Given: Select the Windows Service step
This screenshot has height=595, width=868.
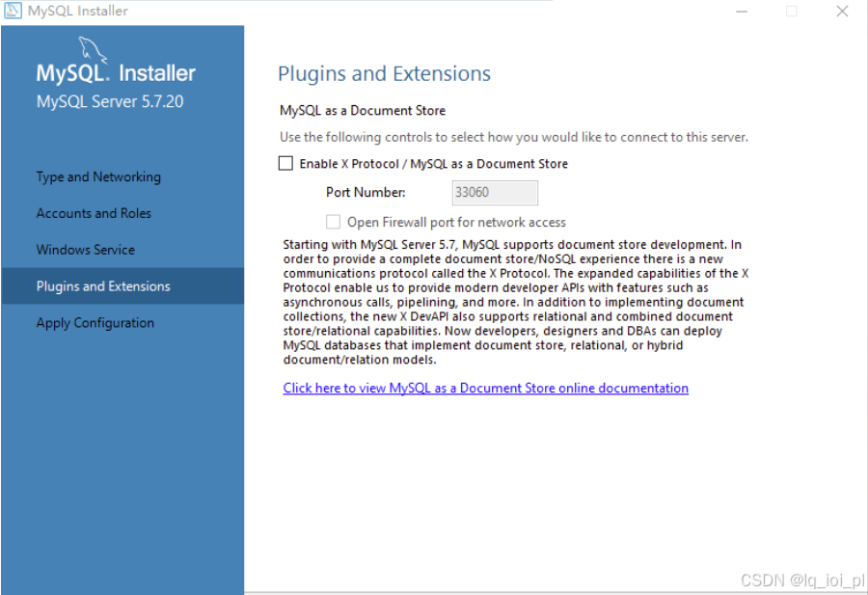Looking at the screenshot, I should tap(85, 250).
